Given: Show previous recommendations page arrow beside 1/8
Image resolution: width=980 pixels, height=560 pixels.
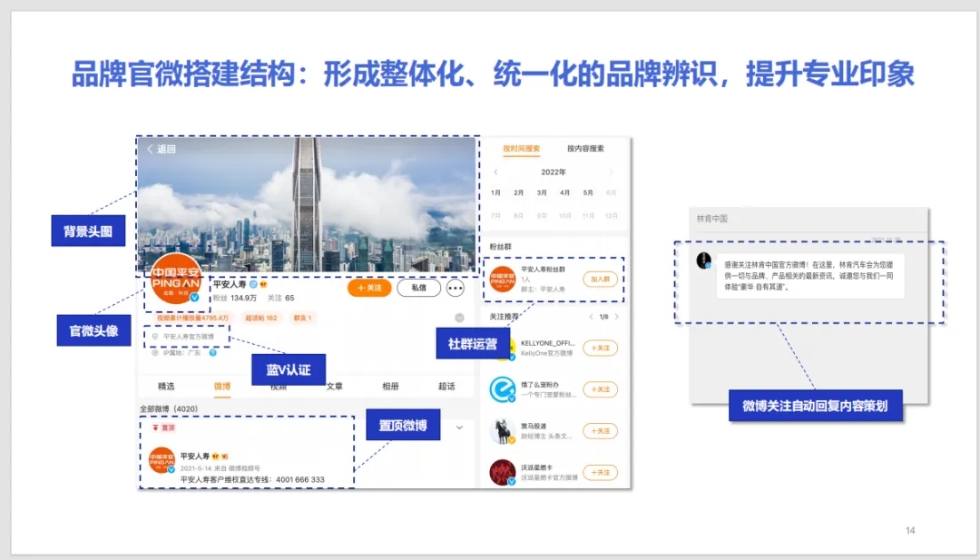Looking at the screenshot, I should coord(591,317).
